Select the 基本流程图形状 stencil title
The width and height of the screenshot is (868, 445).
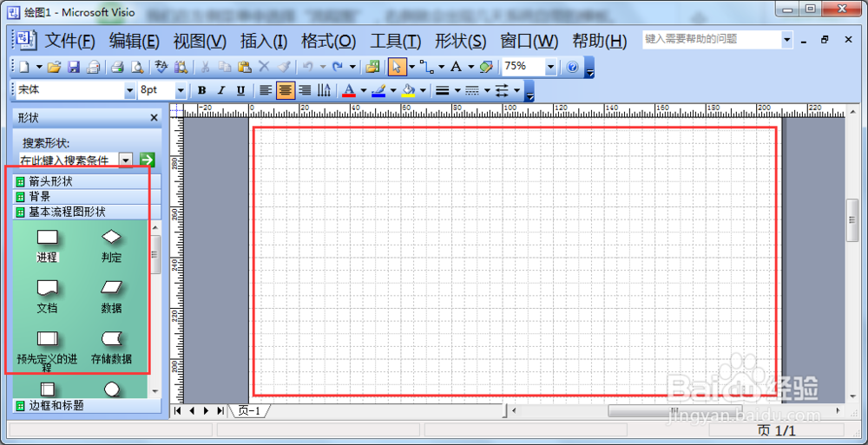88,212
